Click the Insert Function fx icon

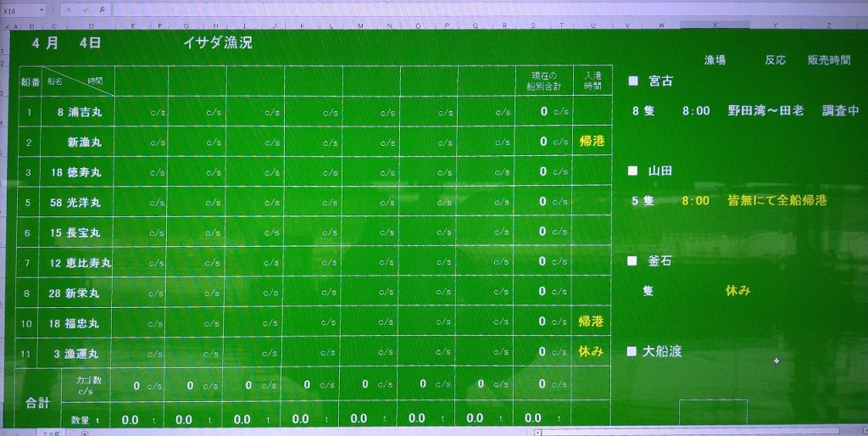102,10
